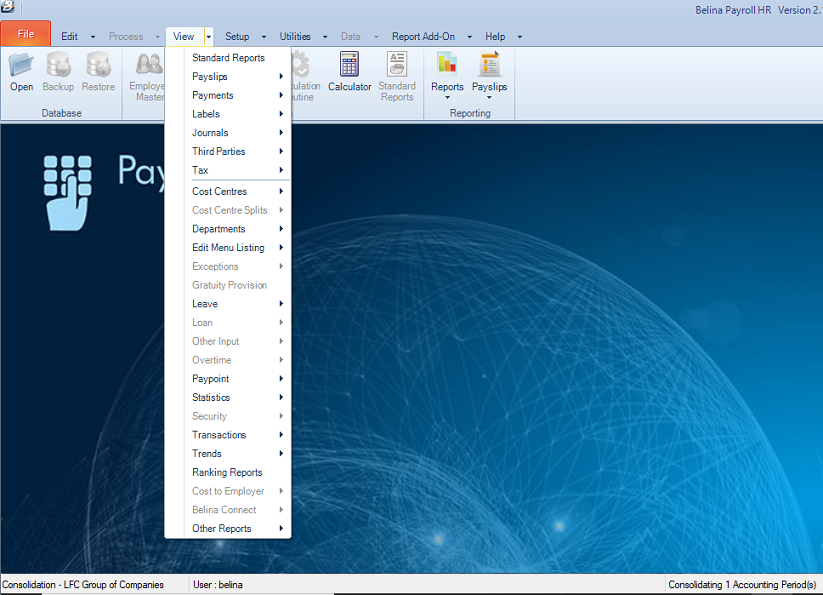Open the Leave submenu
This screenshot has height=595, width=823.
(x=228, y=304)
